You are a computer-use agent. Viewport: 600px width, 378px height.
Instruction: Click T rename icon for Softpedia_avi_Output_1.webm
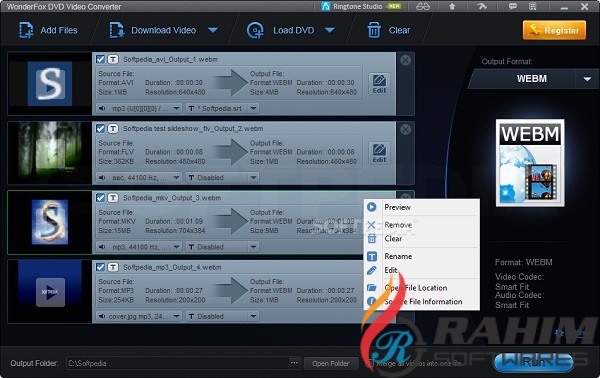click(x=112, y=59)
